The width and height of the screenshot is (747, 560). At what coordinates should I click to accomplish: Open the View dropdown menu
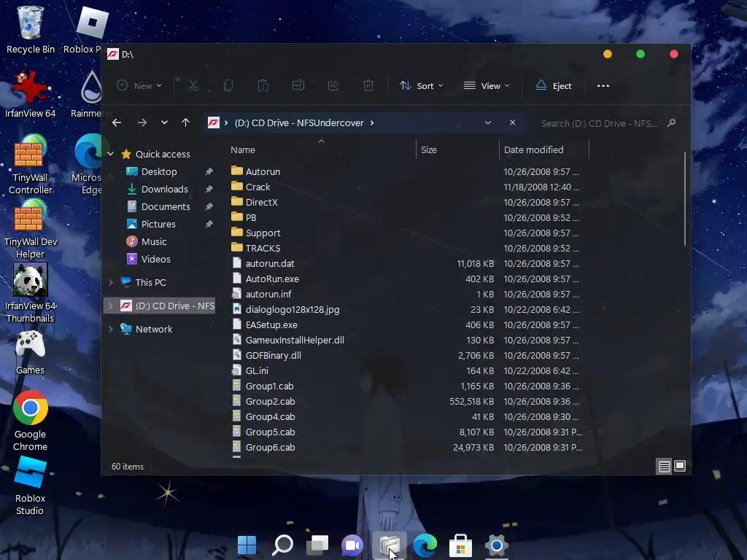click(487, 86)
